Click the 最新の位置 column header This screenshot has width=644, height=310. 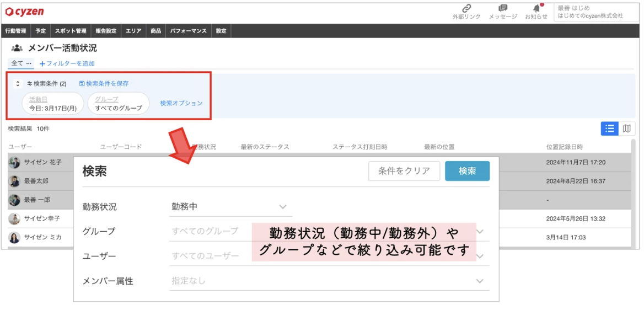pyautogui.click(x=439, y=147)
